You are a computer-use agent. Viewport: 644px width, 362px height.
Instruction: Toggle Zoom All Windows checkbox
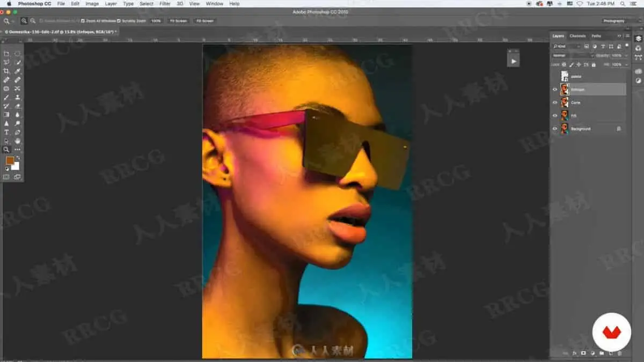(83, 20)
